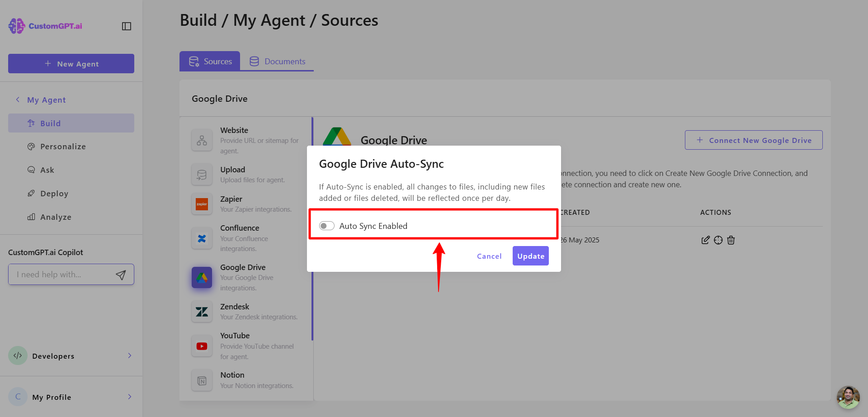This screenshot has height=417, width=868.
Task: Click the Personalize palette icon
Action: (x=31, y=147)
